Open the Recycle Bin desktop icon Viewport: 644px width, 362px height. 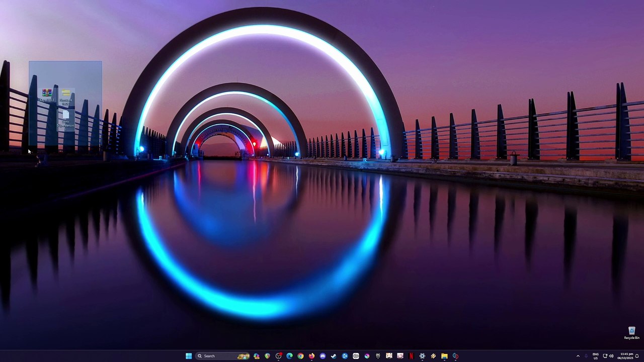point(631,332)
